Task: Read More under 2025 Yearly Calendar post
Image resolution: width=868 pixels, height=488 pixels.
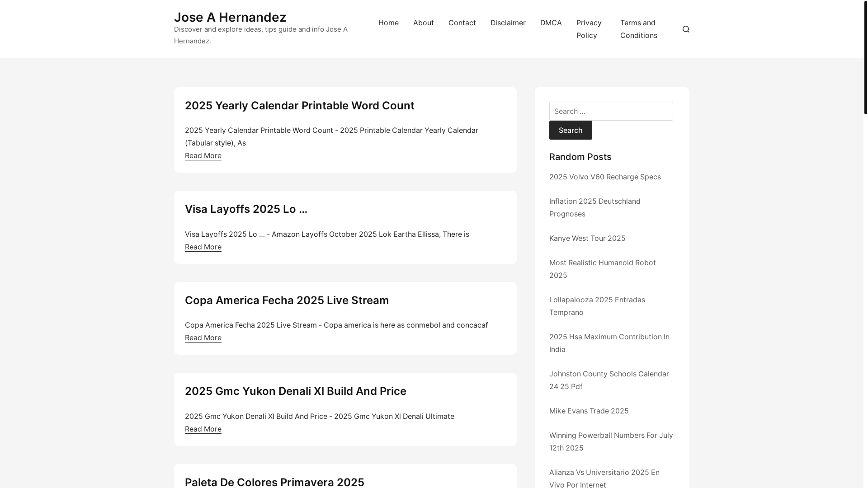Action: pos(203,155)
